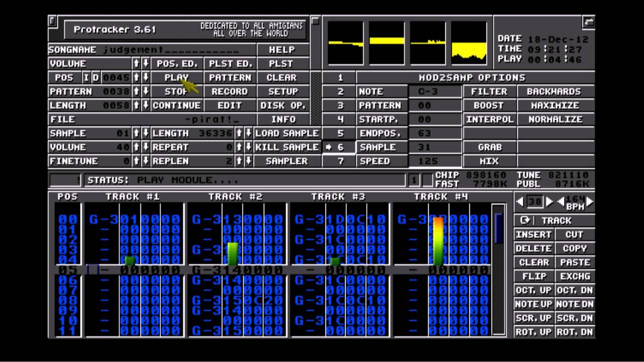Screen dimensions: 644x362
Task: Click the PATTERN 0038 up arrow
Action: (136, 92)
